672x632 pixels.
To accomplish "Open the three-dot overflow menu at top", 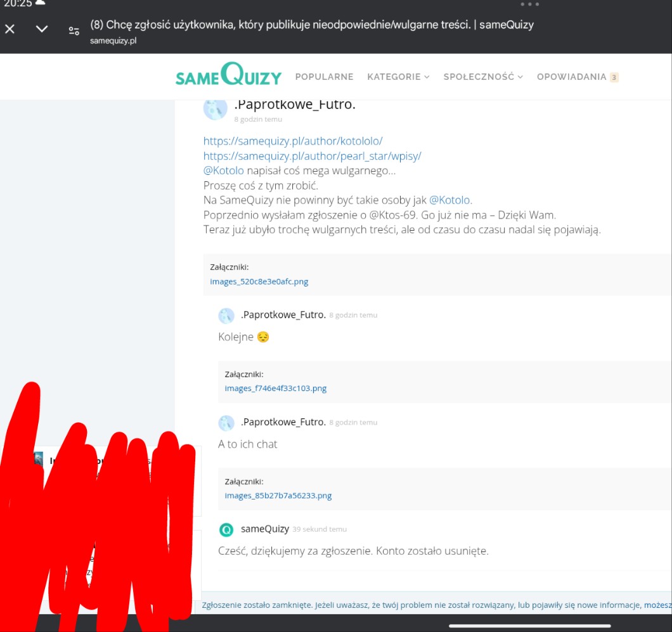I will 529,4.
